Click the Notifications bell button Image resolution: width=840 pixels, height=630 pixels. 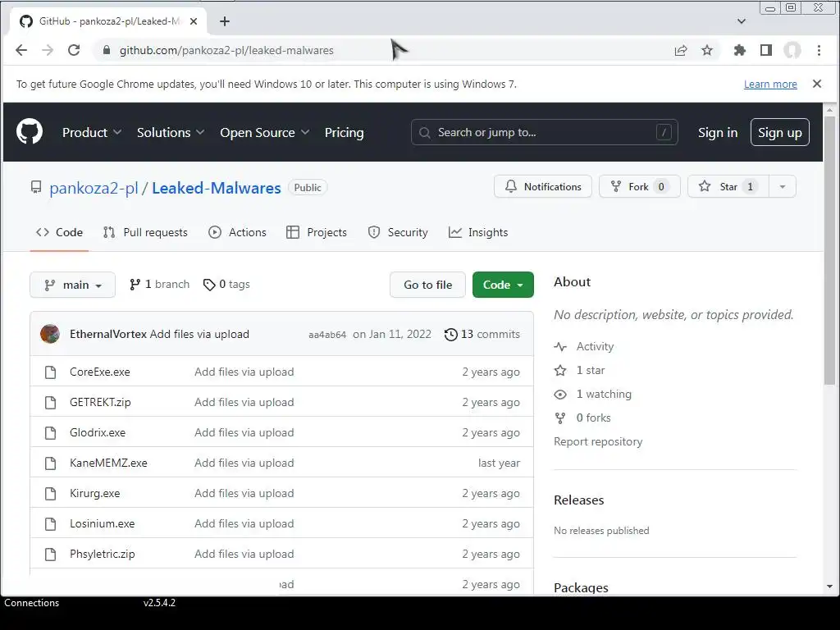coord(543,186)
